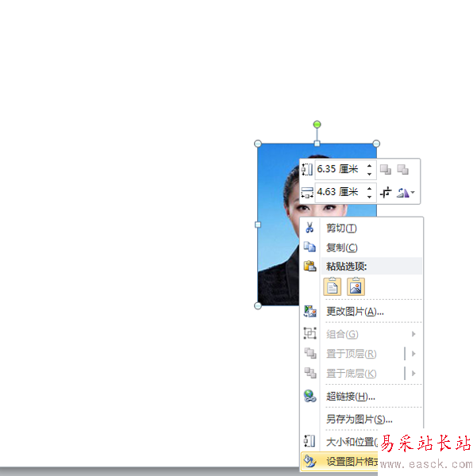Choose 大小和位置 from the context menu

[340, 442]
